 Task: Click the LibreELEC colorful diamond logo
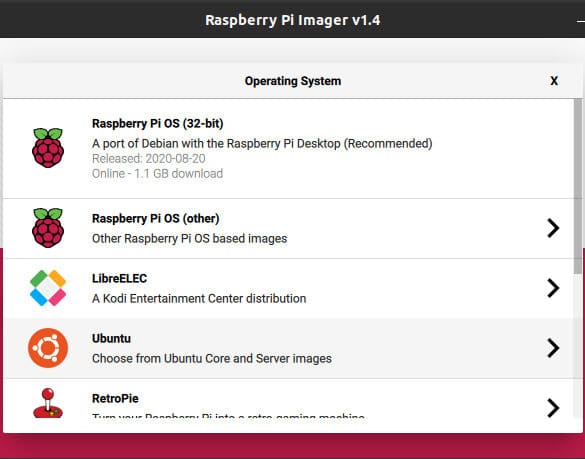coord(48,288)
